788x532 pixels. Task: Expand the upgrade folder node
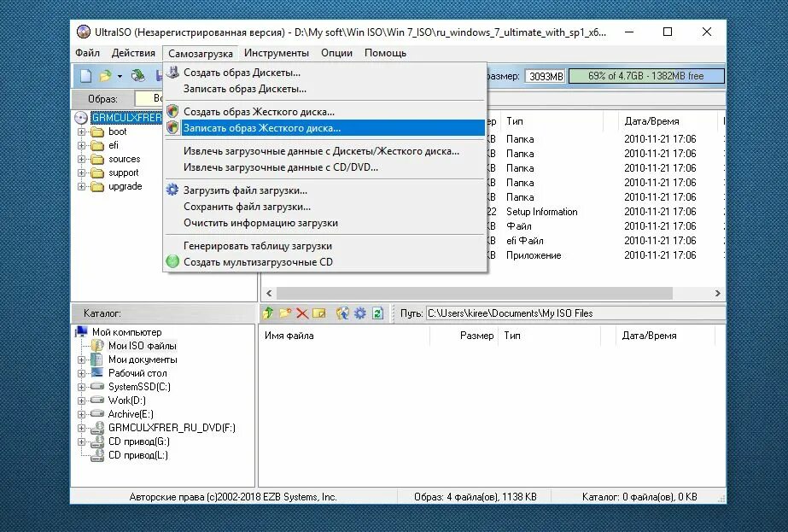(81, 186)
